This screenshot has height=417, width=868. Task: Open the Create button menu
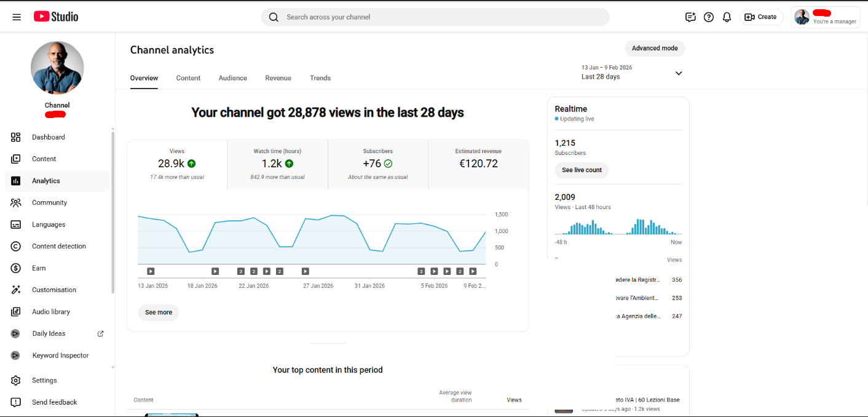[761, 17]
